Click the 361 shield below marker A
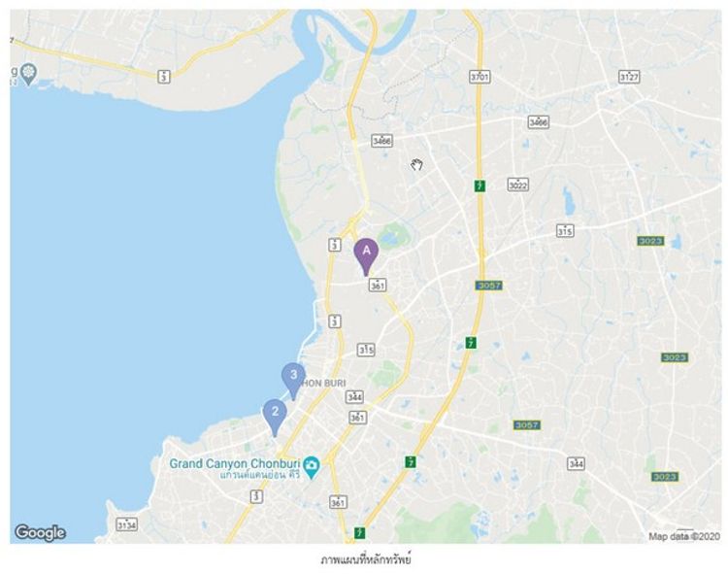The image size is (728, 574). pos(378,286)
